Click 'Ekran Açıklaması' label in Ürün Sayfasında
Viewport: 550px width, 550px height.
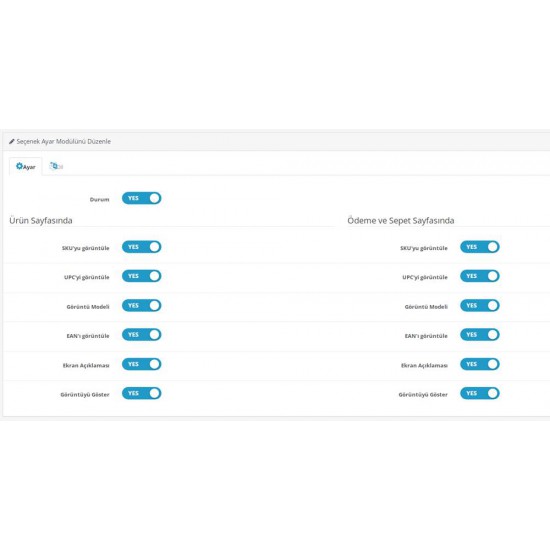(86, 365)
